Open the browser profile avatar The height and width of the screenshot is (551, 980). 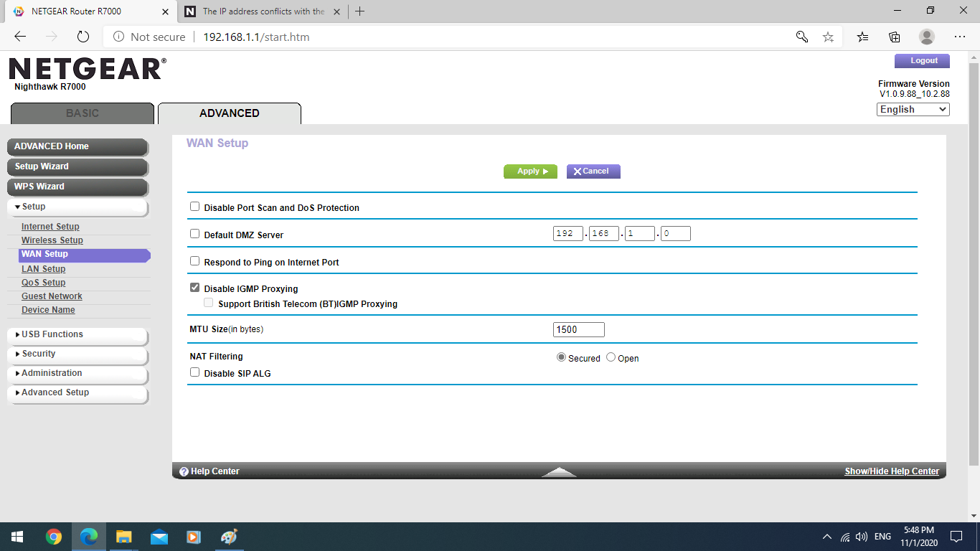tap(927, 37)
